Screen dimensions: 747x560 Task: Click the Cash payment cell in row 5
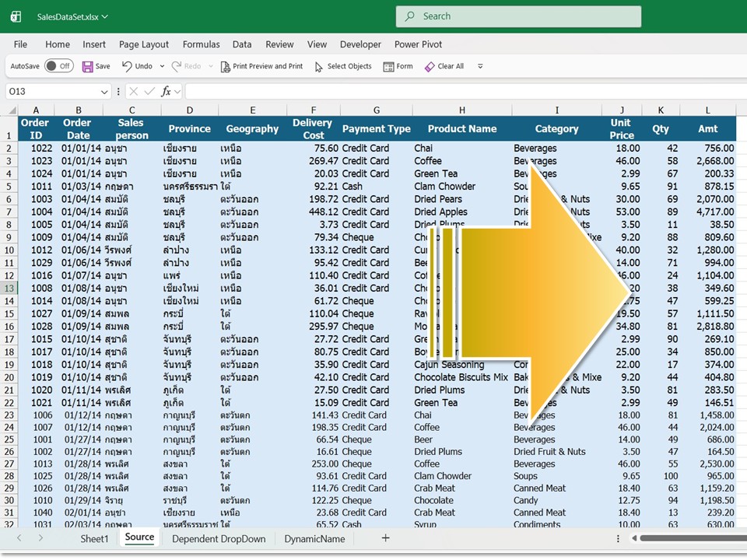[x=377, y=186]
